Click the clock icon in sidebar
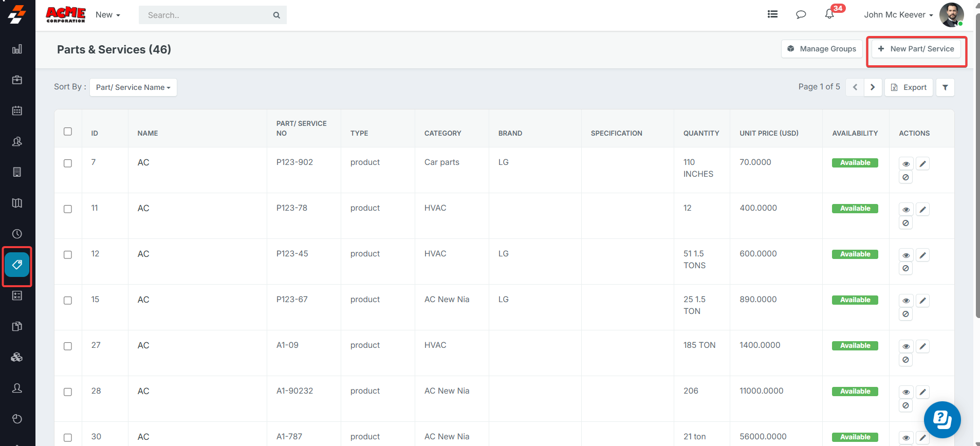 point(17,234)
